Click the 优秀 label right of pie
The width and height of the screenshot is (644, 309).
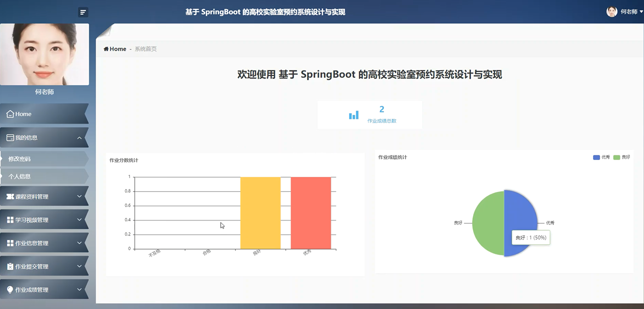pos(550,223)
